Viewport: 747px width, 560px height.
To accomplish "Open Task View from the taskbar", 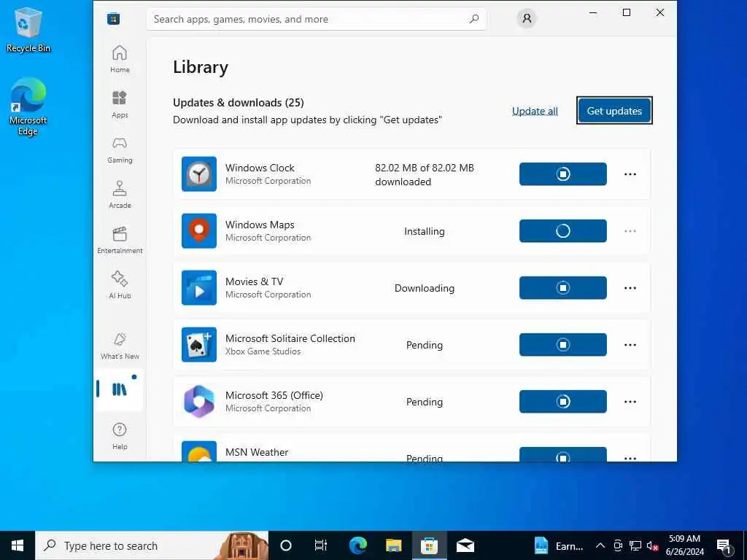I will click(321, 545).
